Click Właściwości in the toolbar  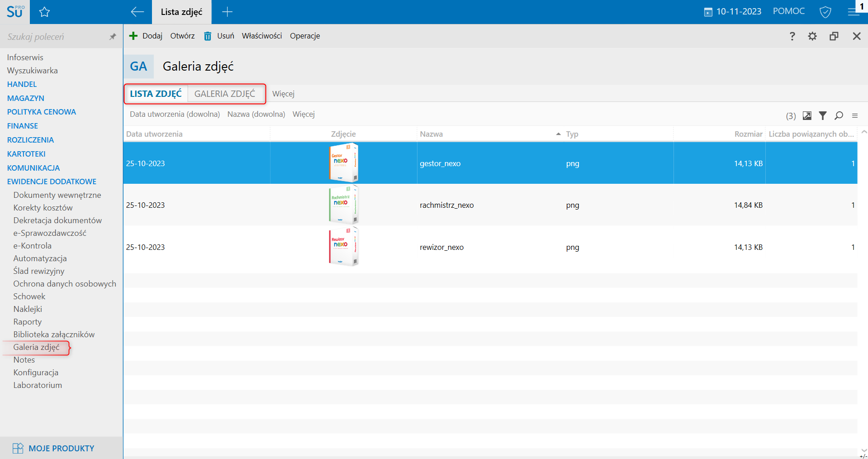(262, 36)
